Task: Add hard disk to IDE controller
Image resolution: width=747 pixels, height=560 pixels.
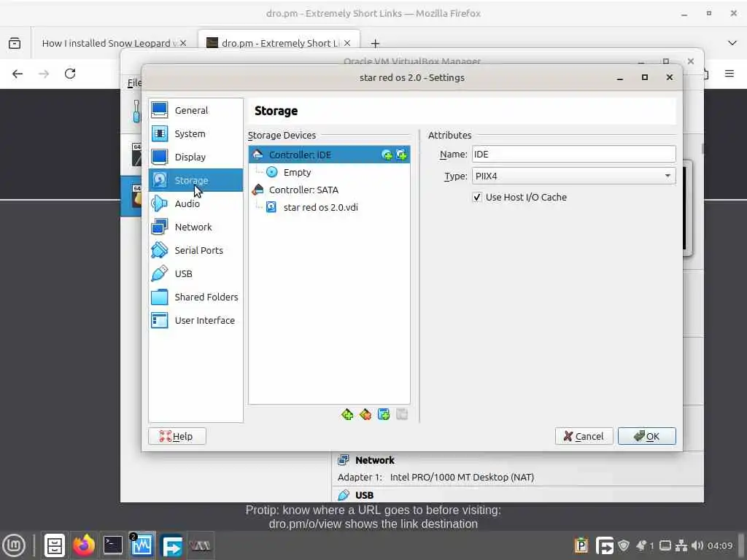Action: 401,155
